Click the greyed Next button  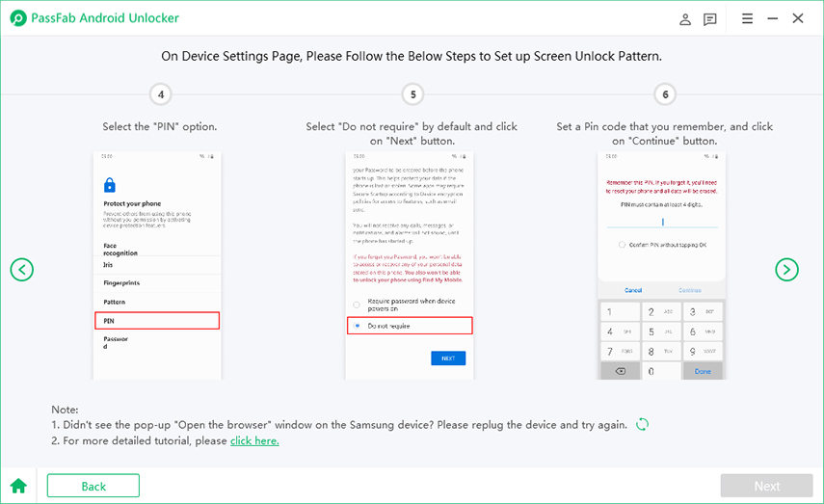click(767, 486)
